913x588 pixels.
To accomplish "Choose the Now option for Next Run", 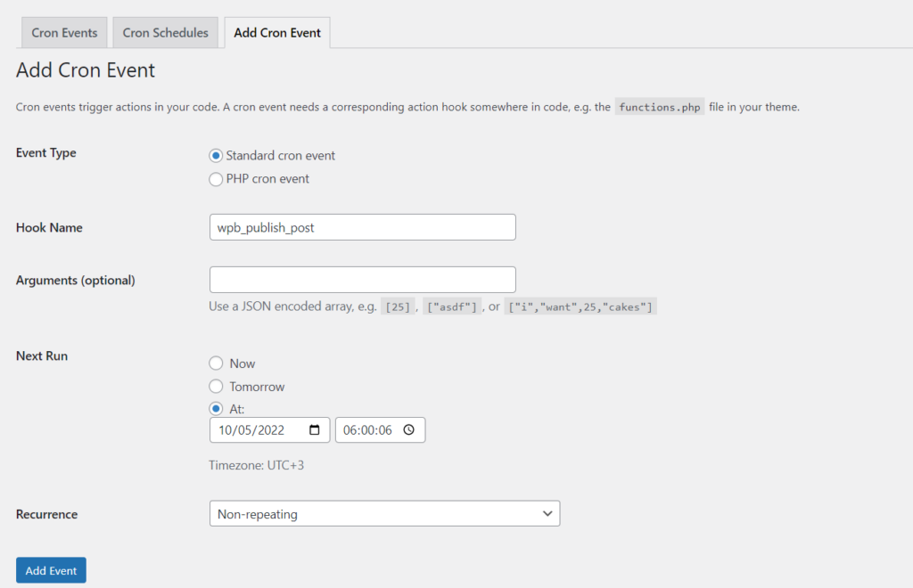I will (216, 363).
